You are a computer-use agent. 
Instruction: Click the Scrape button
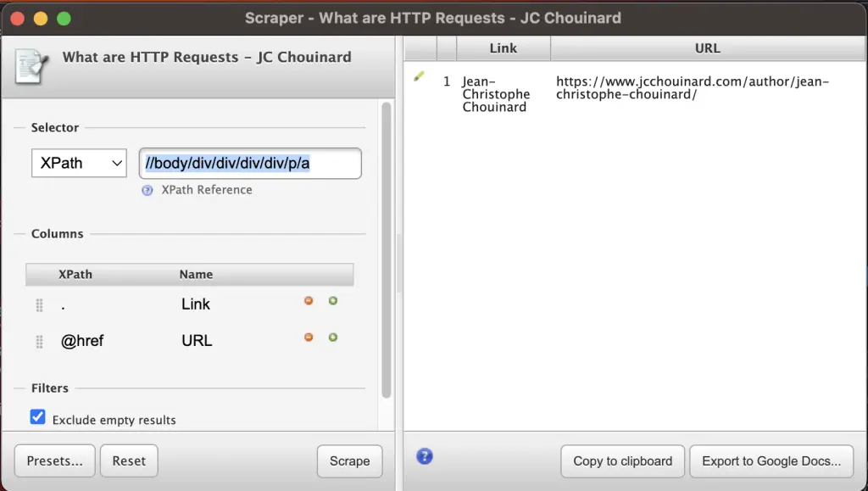(350, 461)
